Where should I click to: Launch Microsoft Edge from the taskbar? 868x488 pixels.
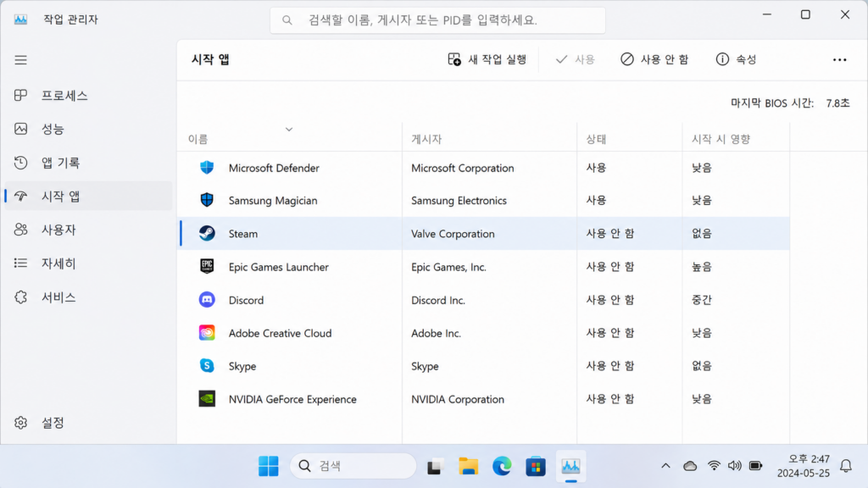click(x=502, y=467)
